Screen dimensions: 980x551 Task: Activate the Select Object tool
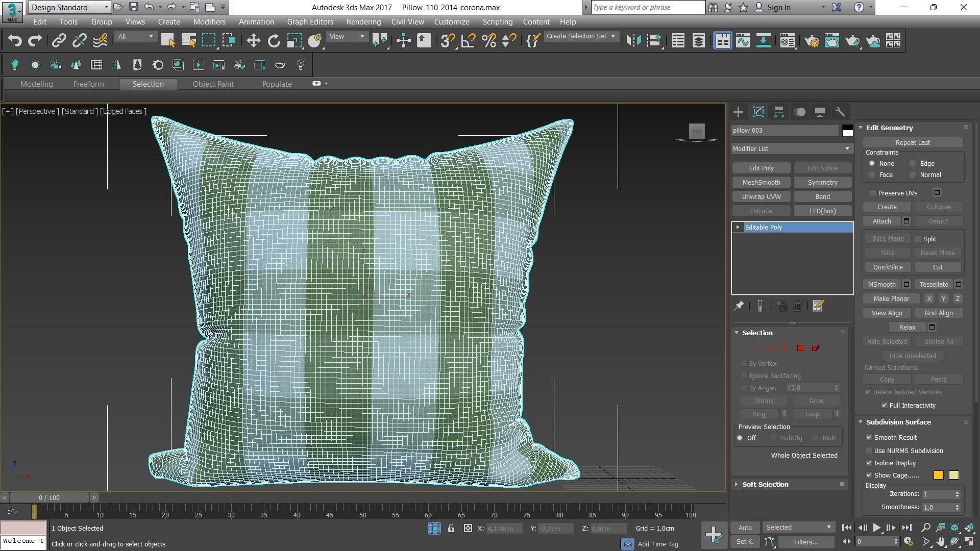point(168,41)
